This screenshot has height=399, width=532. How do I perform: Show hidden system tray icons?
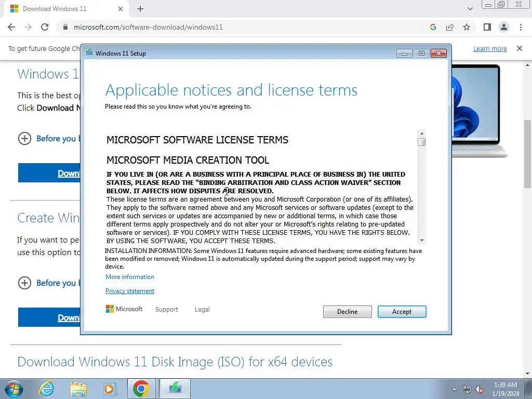[x=454, y=389]
